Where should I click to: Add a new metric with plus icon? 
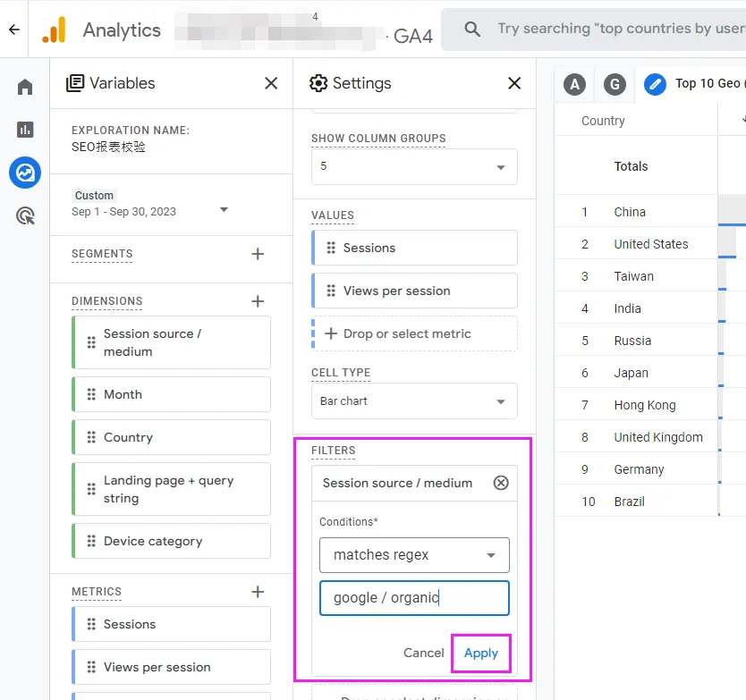click(x=258, y=592)
